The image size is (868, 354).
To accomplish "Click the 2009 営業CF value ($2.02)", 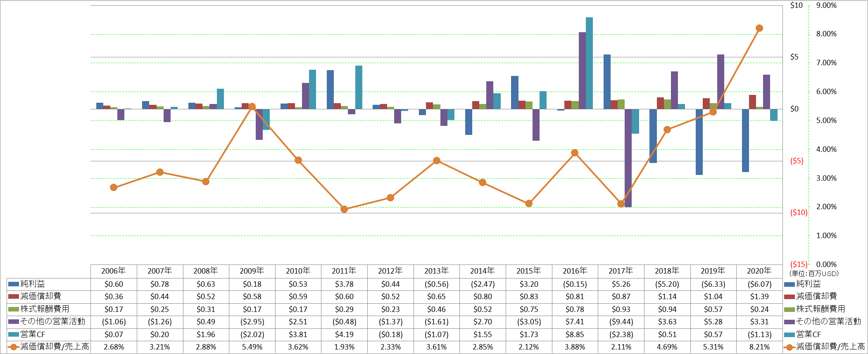I will [252, 335].
